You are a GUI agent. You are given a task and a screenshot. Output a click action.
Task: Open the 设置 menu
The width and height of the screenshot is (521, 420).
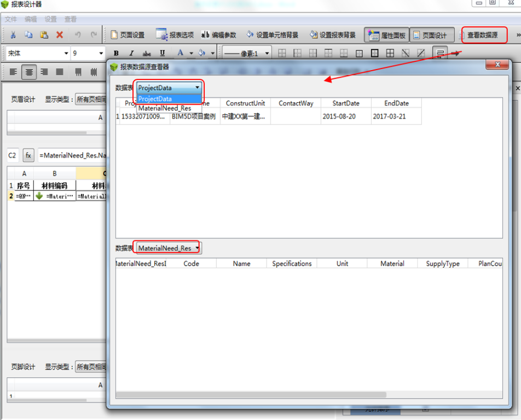tap(50, 19)
